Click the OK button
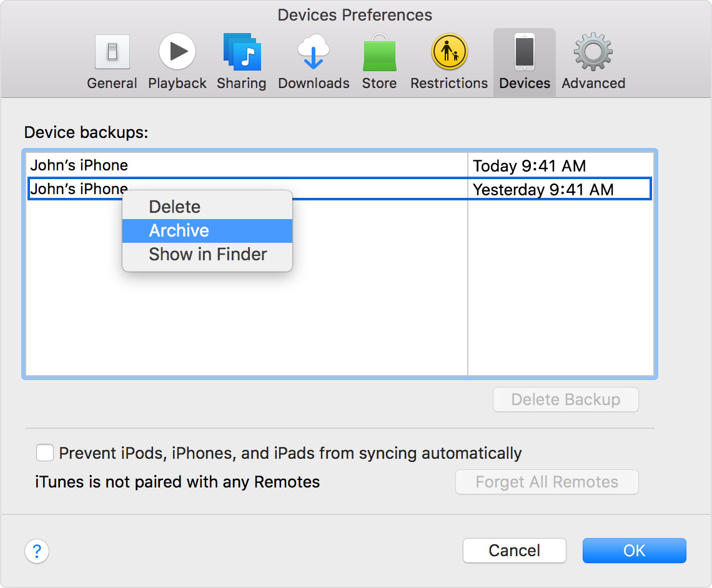The height and width of the screenshot is (588, 712). pos(634,551)
